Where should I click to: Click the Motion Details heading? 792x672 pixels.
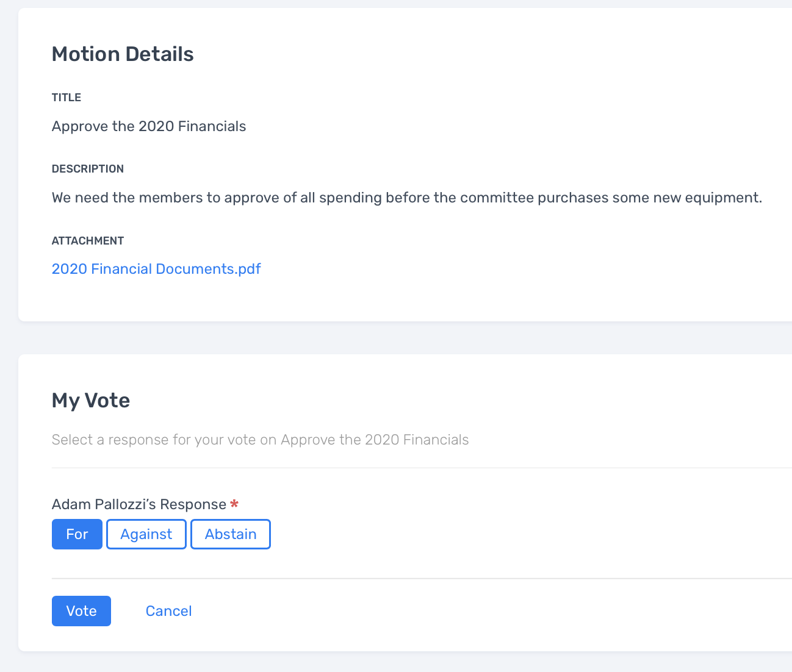pyautogui.click(x=123, y=54)
